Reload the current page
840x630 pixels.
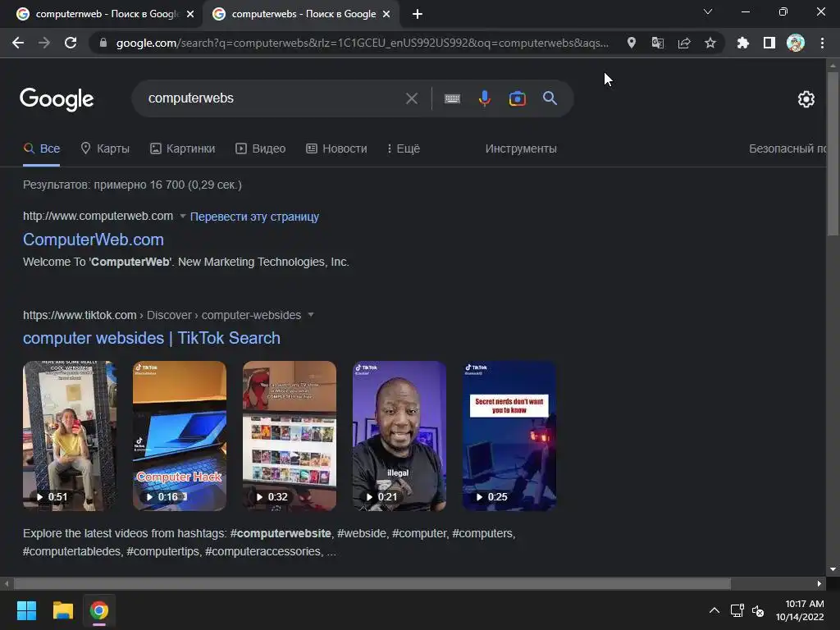pyautogui.click(x=71, y=43)
